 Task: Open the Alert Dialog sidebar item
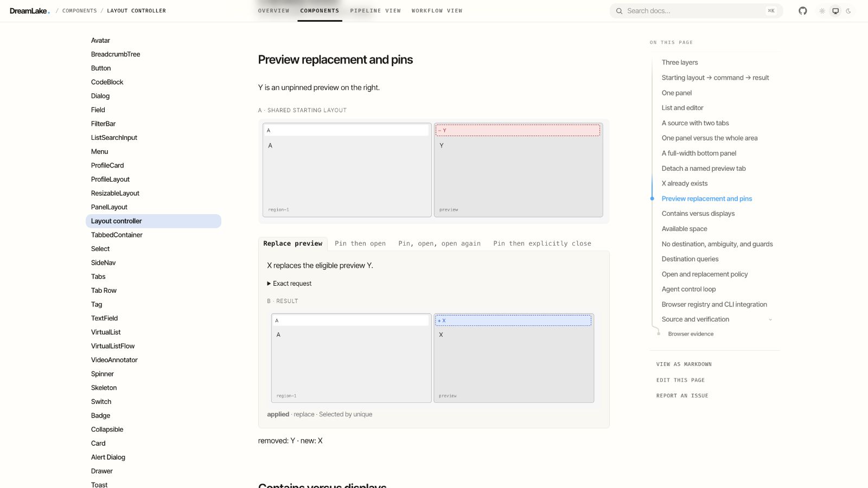point(108,457)
